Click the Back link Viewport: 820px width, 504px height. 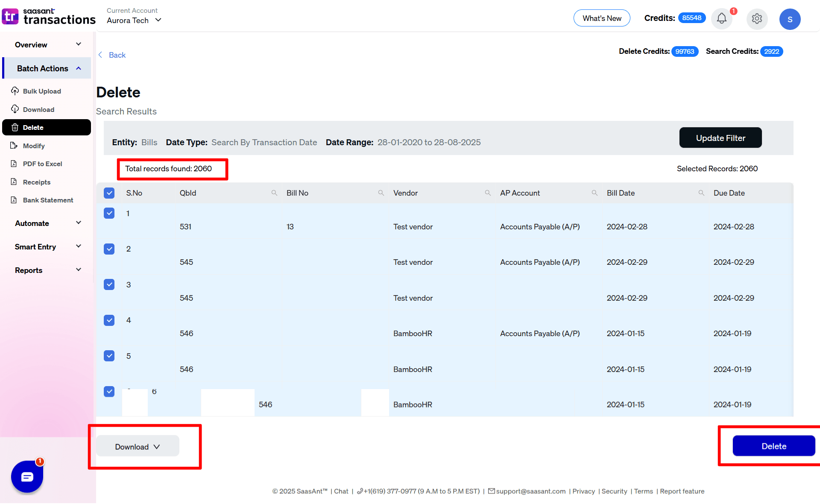[x=117, y=55]
